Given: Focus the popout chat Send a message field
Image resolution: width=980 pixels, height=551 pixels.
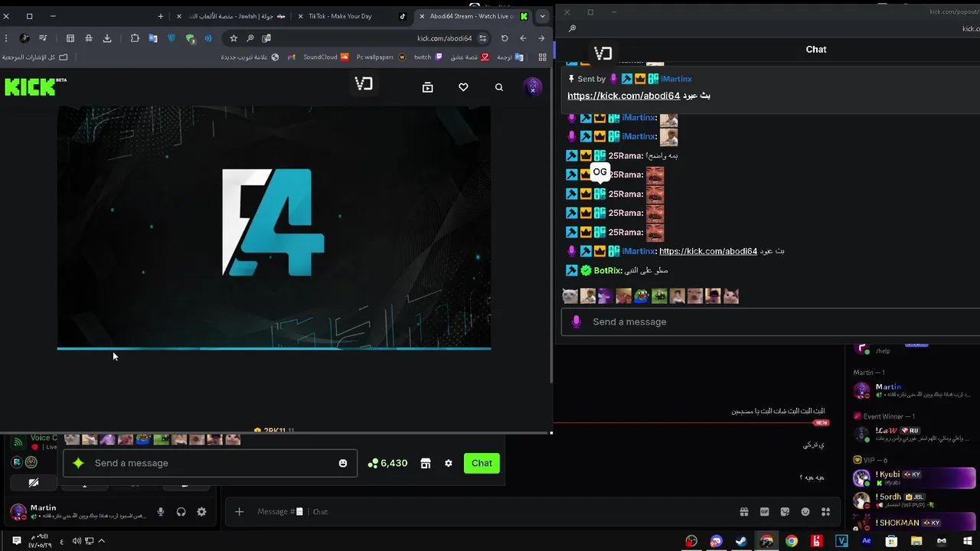Looking at the screenshot, I should coord(771,321).
